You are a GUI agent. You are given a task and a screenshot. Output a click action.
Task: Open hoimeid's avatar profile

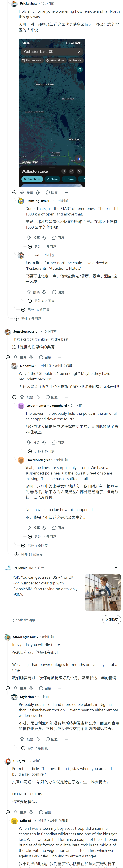pyautogui.click(x=21, y=255)
